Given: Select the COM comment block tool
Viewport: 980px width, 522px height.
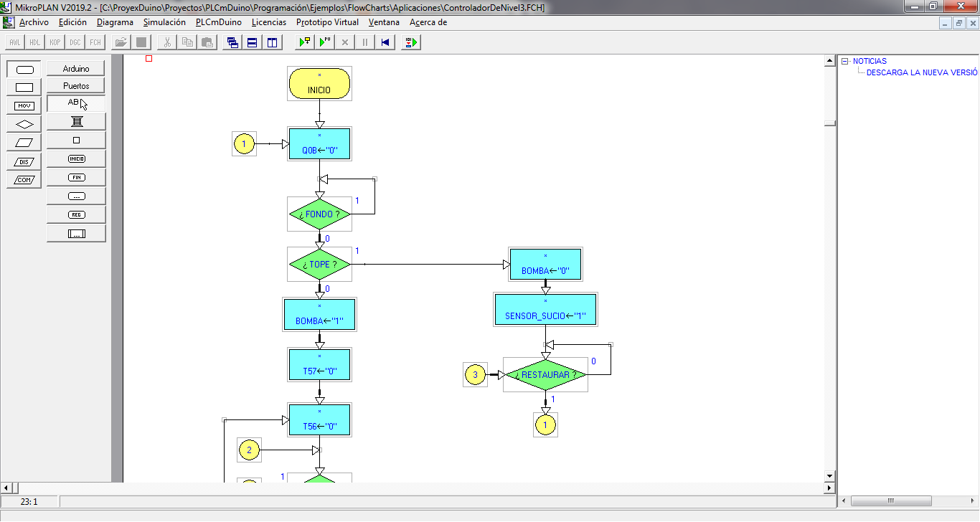Looking at the screenshot, I should (24, 180).
